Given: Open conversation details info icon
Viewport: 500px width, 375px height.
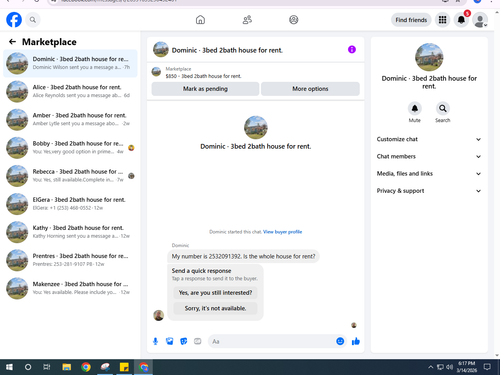Looking at the screenshot, I should [352, 50].
